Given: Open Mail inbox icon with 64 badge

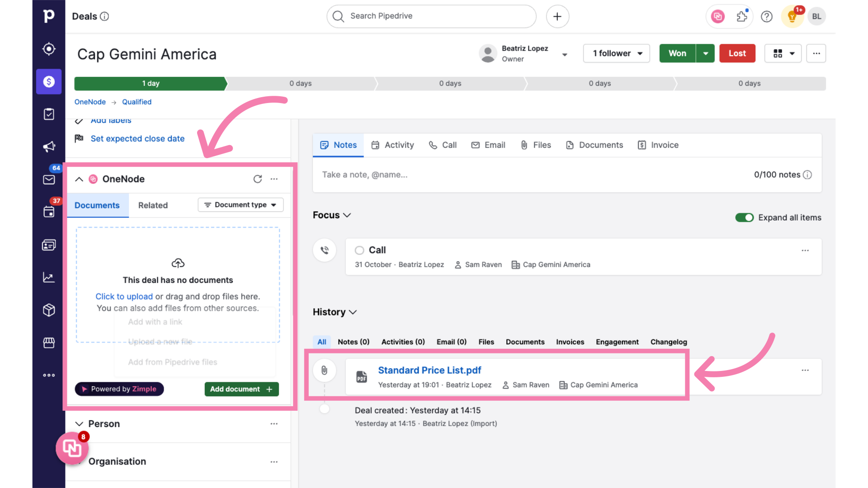Looking at the screenshot, I should 49,179.
